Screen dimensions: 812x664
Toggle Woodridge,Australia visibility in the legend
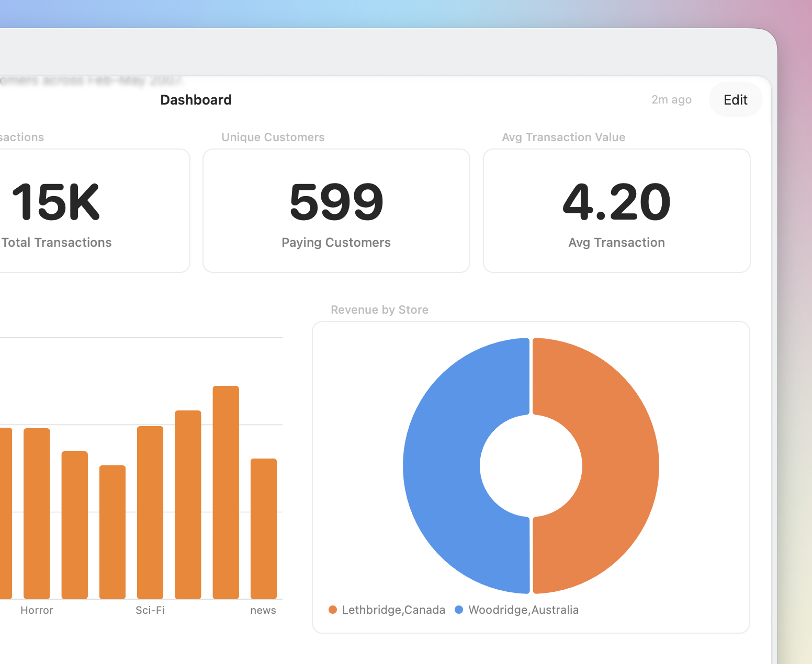[x=523, y=610]
